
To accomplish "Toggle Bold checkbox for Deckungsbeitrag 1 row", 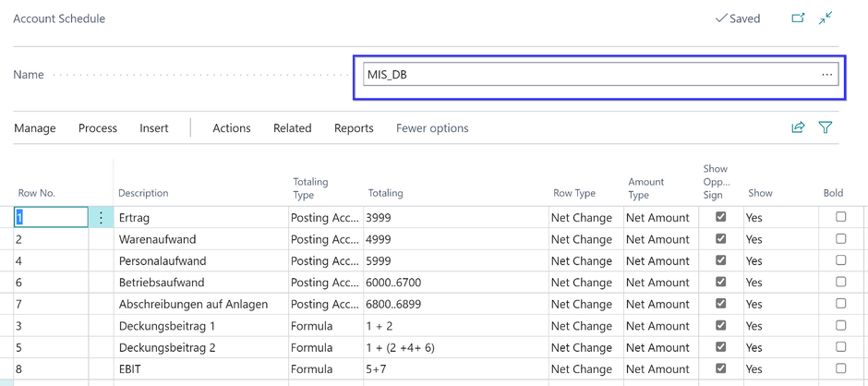I will click(x=840, y=325).
